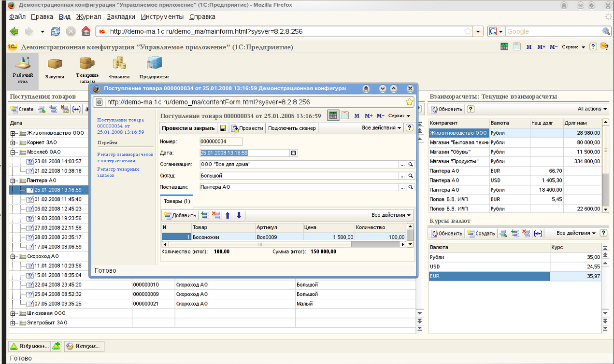Screen dimensions: 614x364
Task: Select document 23.01.2008 14:03:57 in tree
Action: [x=55, y=161]
